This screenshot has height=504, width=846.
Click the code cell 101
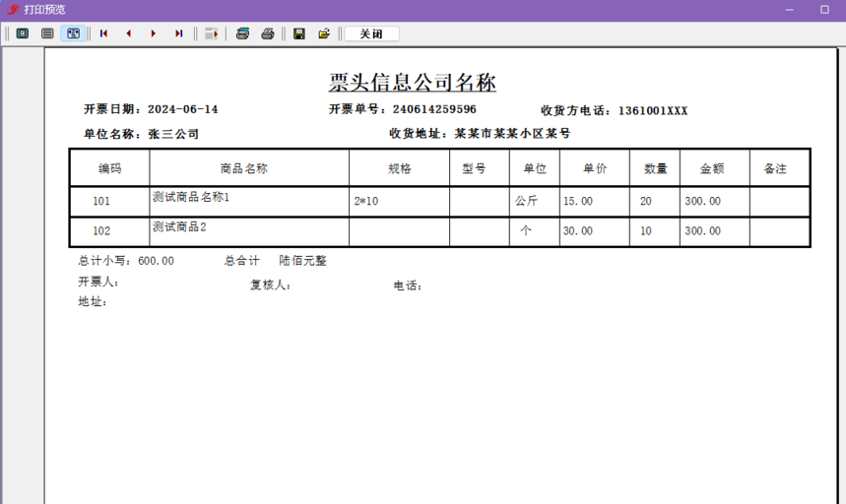point(101,201)
